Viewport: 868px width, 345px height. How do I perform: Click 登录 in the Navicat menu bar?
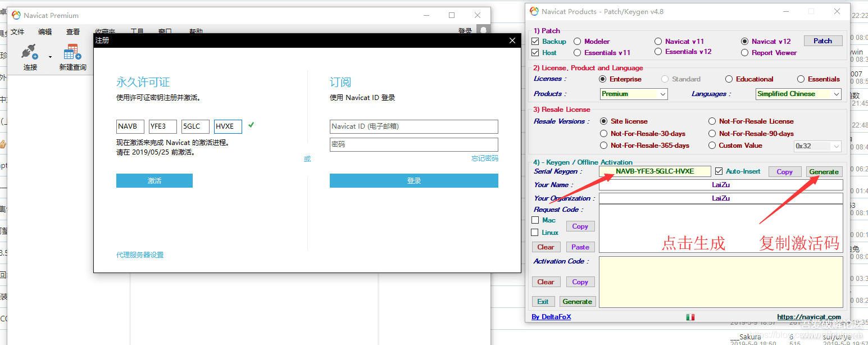[x=465, y=31]
